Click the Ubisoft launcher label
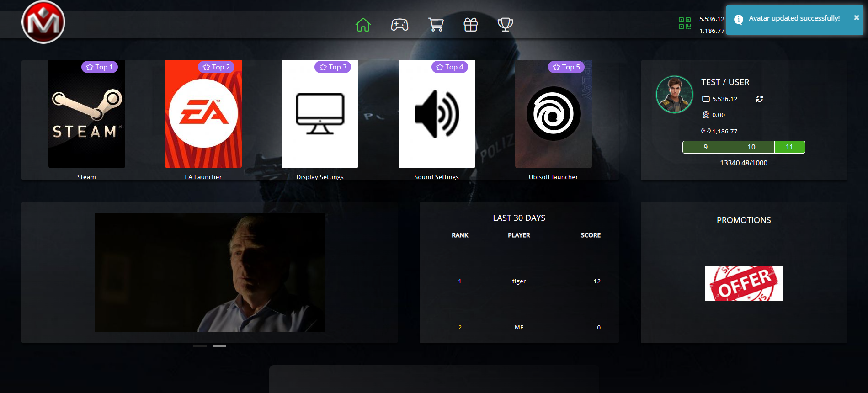This screenshot has width=868, height=393. 554,177
